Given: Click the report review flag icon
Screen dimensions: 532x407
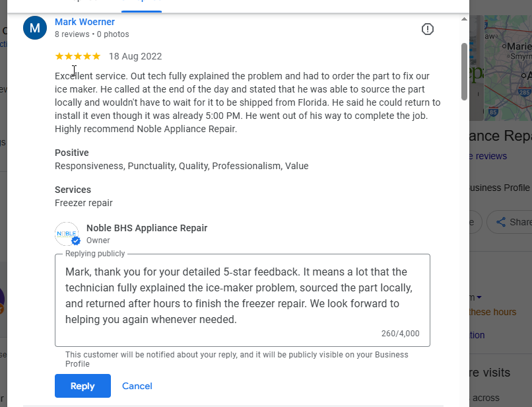Looking at the screenshot, I should [428, 29].
